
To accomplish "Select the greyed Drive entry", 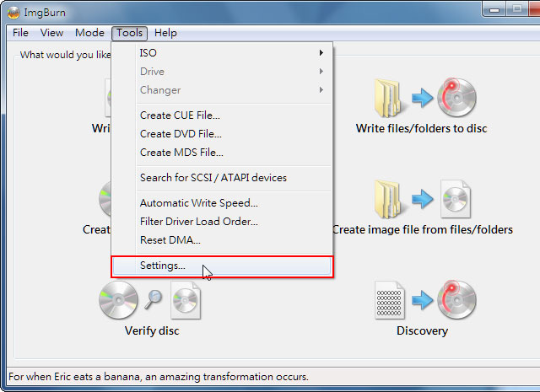I will click(x=222, y=72).
